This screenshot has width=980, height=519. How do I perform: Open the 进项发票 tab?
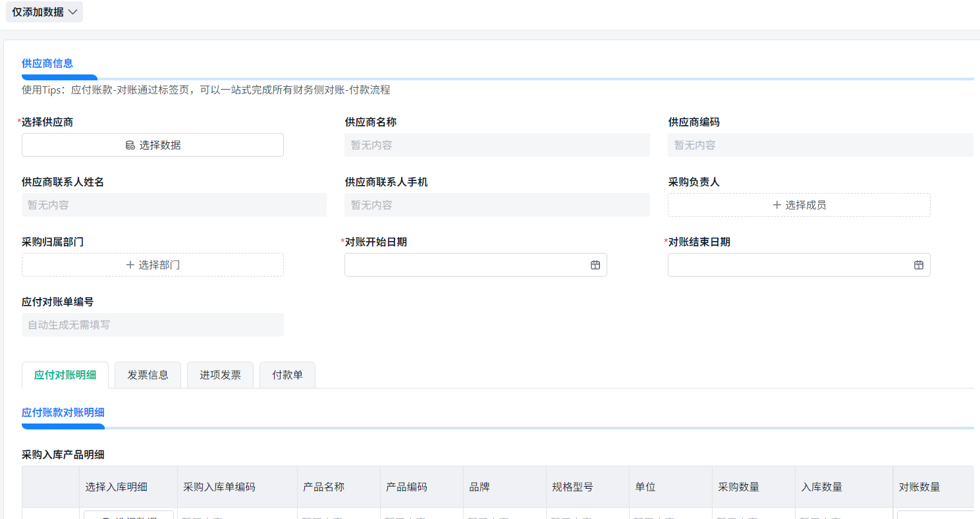[220, 374]
